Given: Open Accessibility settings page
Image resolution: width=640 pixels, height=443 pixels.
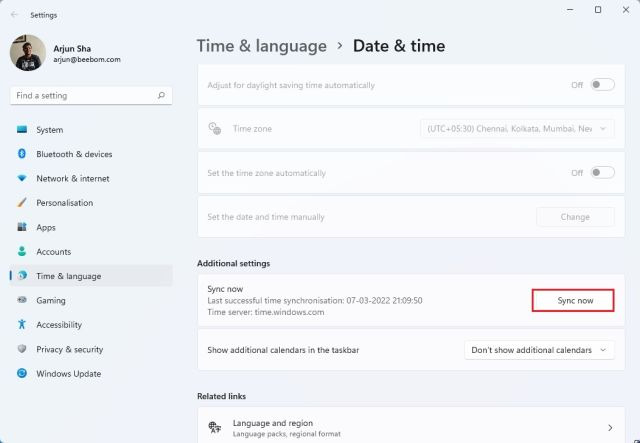Looking at the screenshot, I should click(x=91, y=325).
